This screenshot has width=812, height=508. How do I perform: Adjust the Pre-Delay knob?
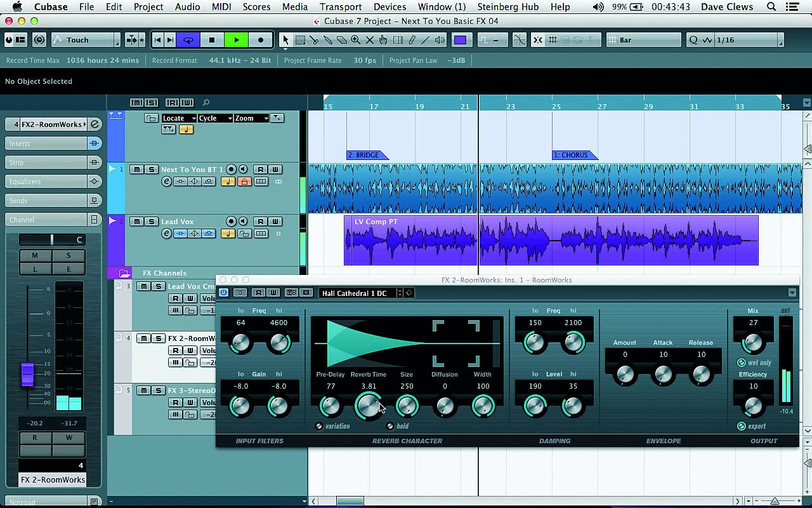point(330,406)
